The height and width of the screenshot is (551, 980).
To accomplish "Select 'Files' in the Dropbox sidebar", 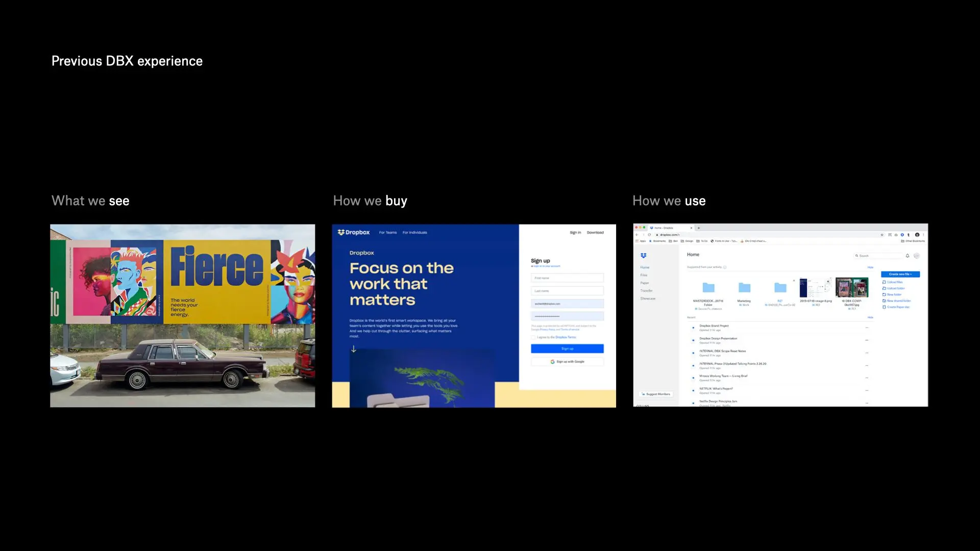I will pos(644,275).
